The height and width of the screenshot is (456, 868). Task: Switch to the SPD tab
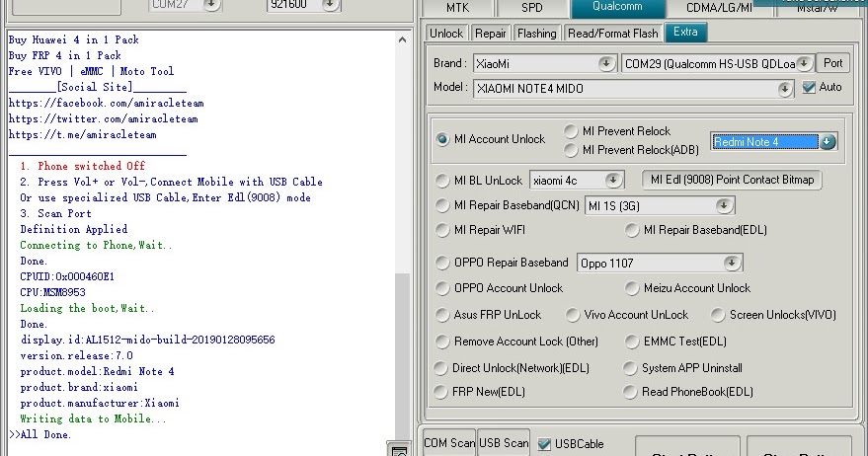coord(532,8)
